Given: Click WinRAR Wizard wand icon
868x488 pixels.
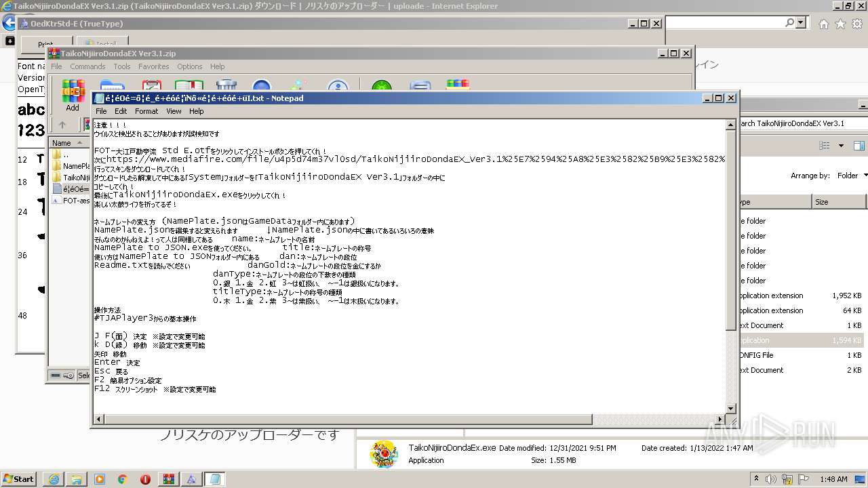Looking at the screenshot, I should point(298,86).
